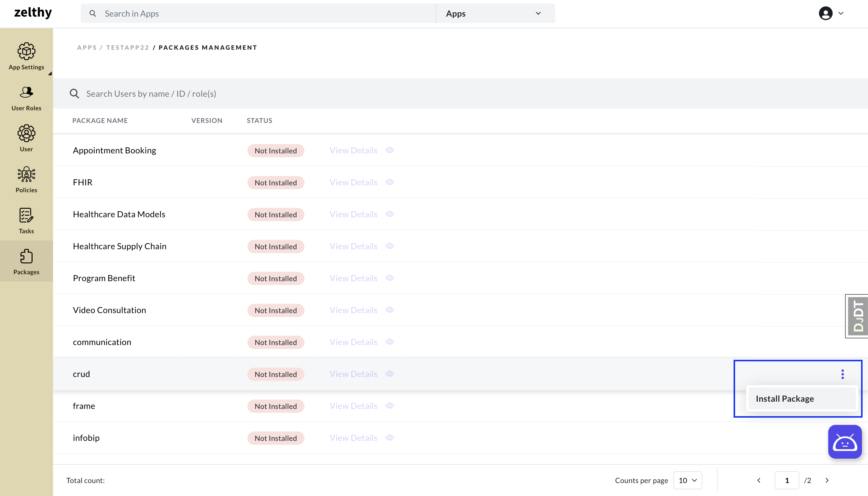
Task: Toggle visibility icon for FHIR package
Action: click(390, 182)
